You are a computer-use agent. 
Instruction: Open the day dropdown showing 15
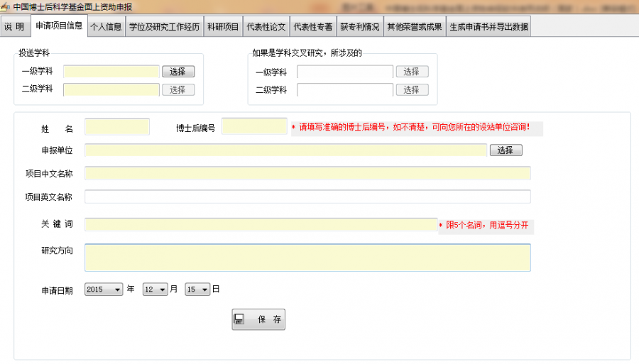point(198,289)
